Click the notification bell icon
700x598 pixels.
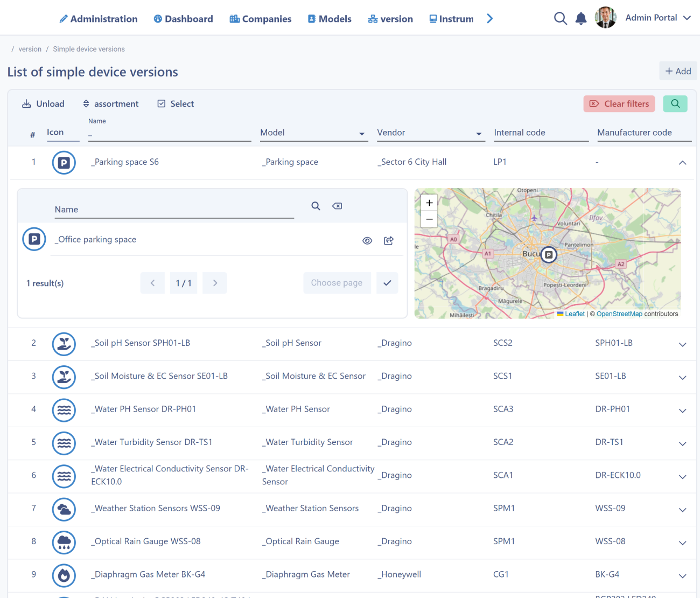(580, 19)
